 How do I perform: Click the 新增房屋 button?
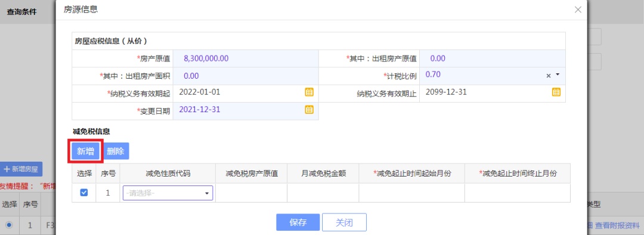click(x=21, y=169)
